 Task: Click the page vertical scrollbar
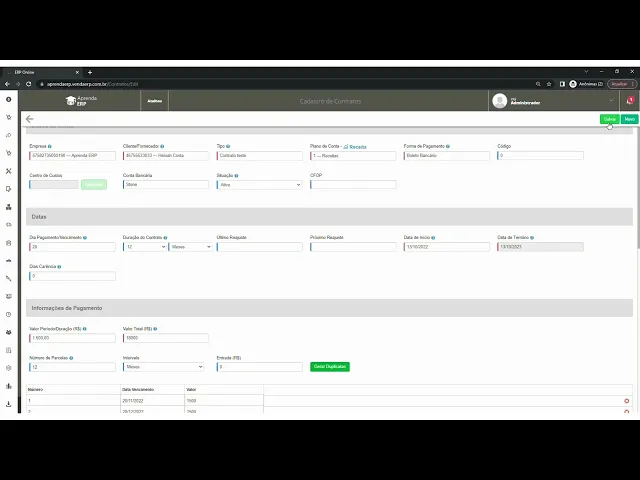point(638,188)
